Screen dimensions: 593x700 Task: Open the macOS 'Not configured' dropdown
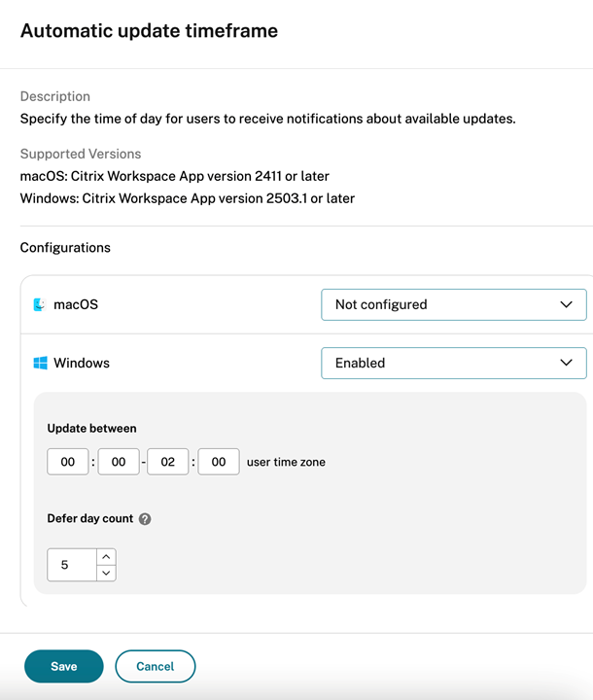pos(453,304)
